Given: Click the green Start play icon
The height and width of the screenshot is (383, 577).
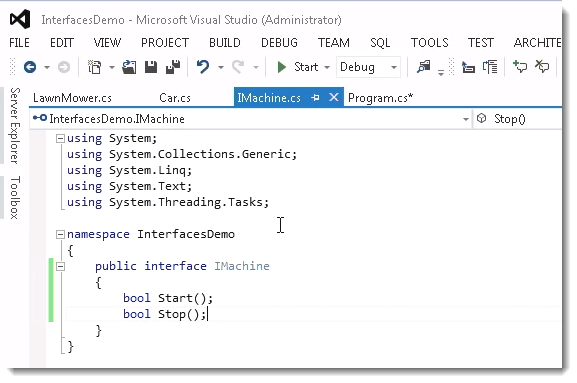Looking at the screenshot, I should [282, 67].
